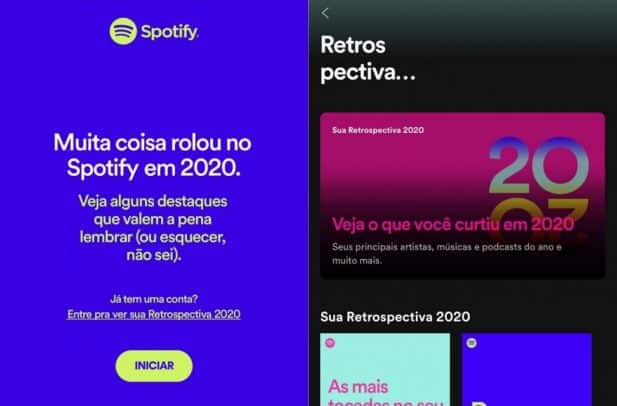Go back using the left chevron arrow

[325, 13]
